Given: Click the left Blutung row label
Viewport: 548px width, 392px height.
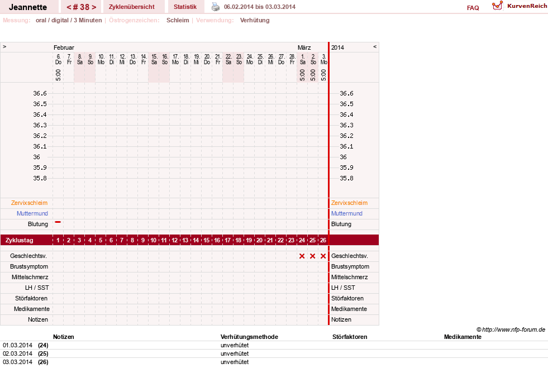Looking at the screenshot, I should (38, 224).
